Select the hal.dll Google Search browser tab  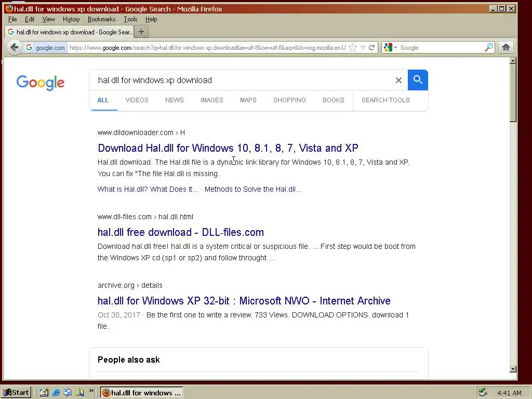[x=70, y=32]
